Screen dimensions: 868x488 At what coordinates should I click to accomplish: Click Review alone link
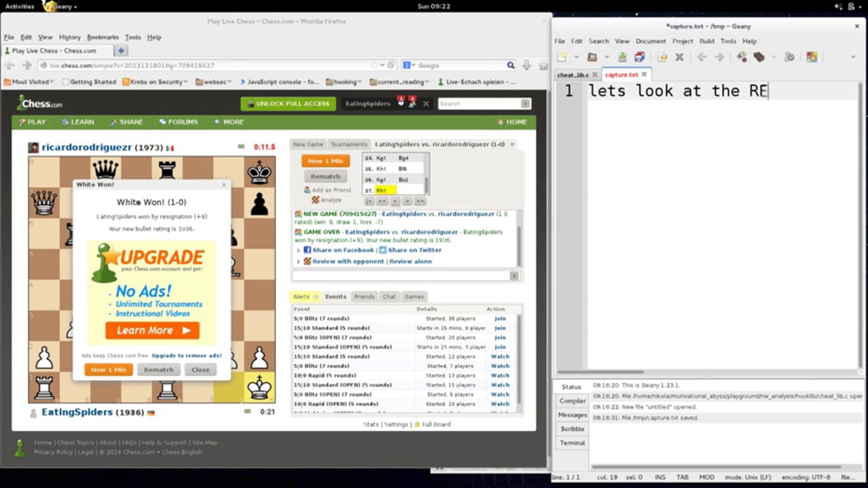point(410,261)
